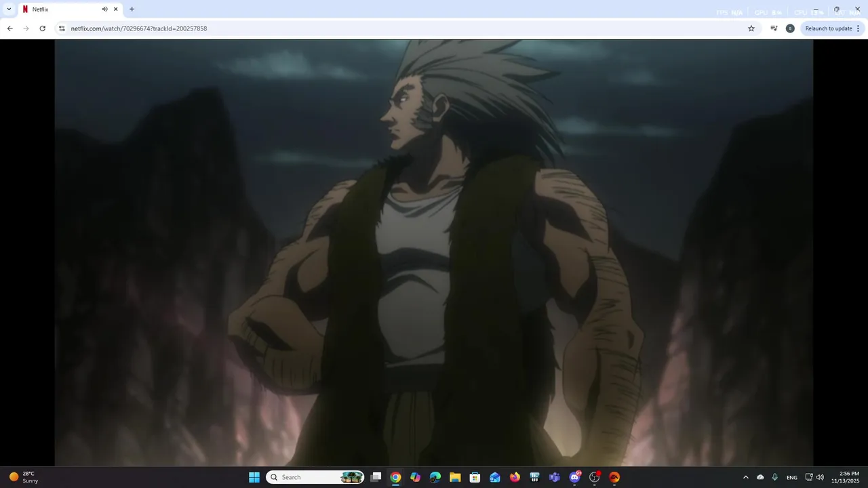Image resolution: width=868 pixels, height=488 pixels.
Task: Open Chrome's three-dot menu
Action: click(x=858, y=28)
